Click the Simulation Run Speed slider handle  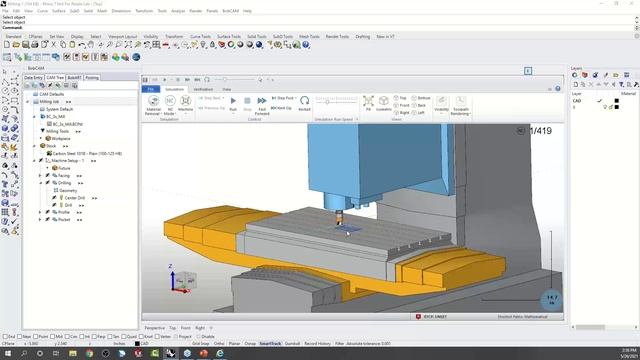click(327, 102)
